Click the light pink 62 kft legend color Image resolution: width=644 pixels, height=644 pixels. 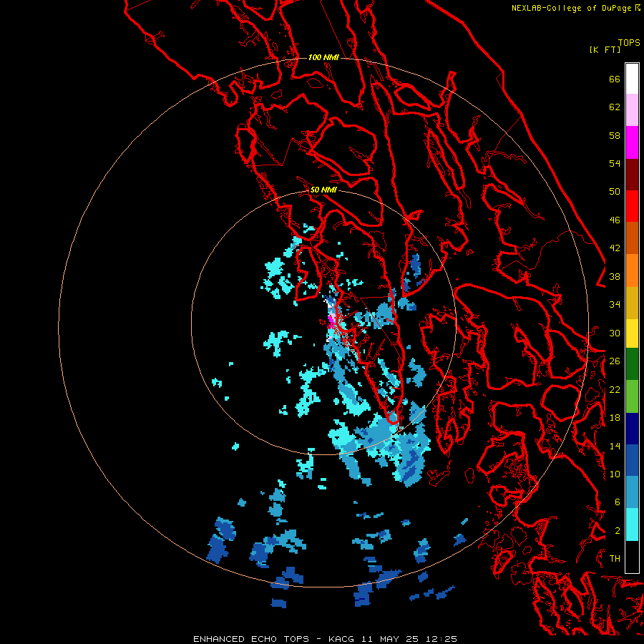tap(632, 110)
